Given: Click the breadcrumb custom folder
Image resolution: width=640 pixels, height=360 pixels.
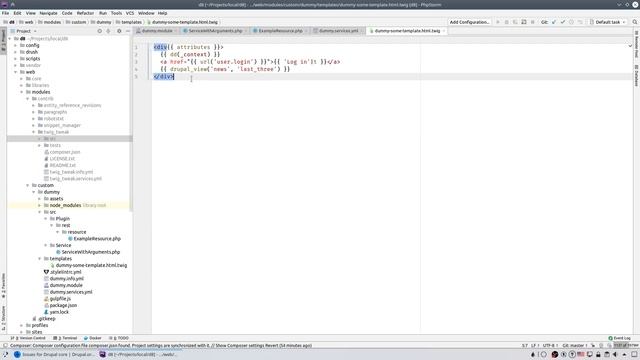Looking at the screenshot, I should [x=76, y=22].
